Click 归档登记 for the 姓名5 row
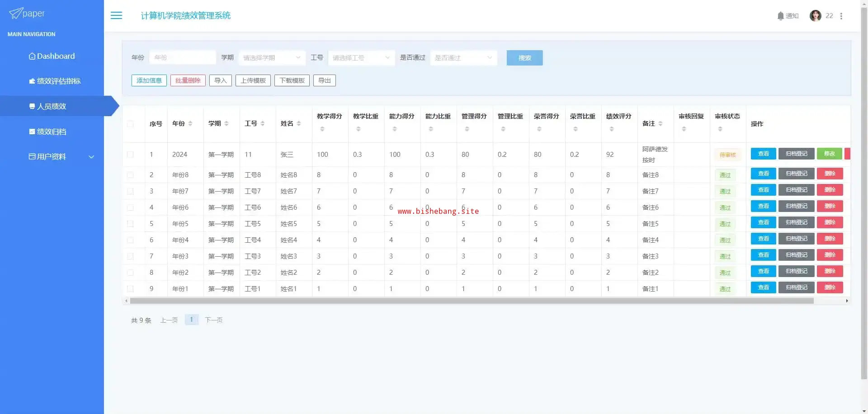This screenshot has height=414, width=868. [797, 222]
